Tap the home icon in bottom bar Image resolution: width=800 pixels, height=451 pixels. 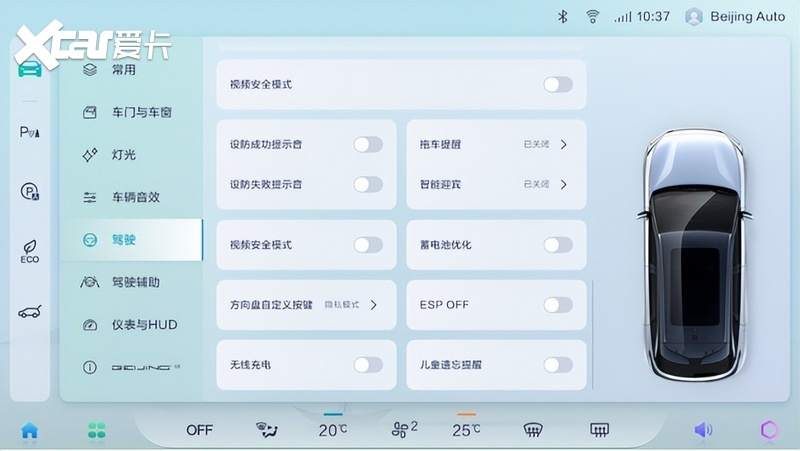(30, 431)
